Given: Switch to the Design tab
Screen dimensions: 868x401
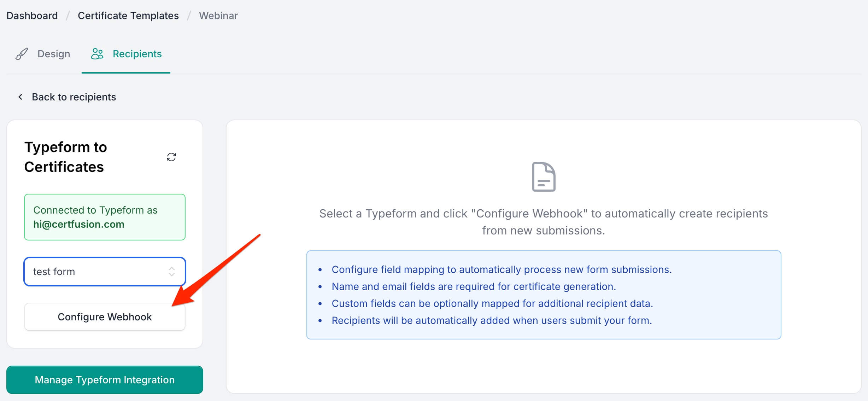Looking at the screenshot, I should [x=54, y=54].
